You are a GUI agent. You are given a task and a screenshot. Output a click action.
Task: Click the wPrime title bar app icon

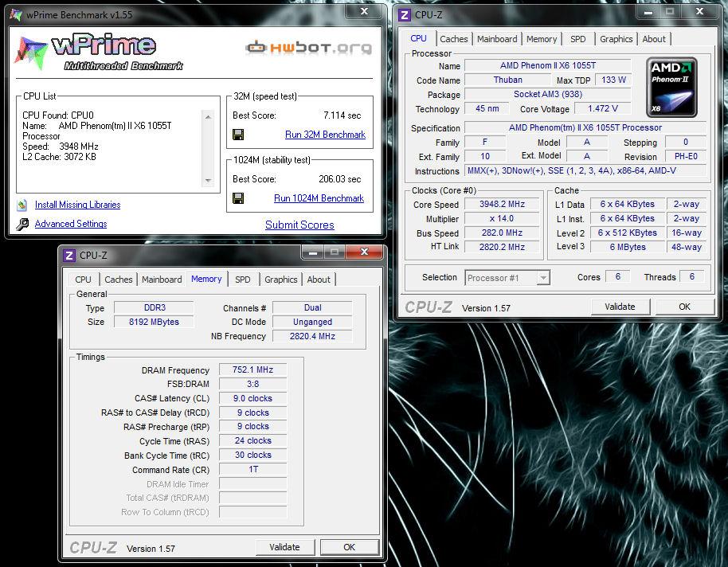coord(16,14)
